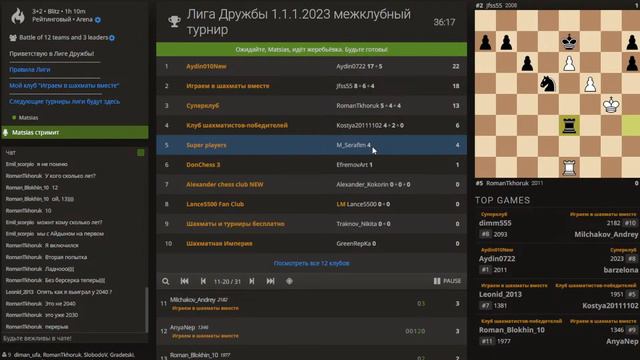The image size is (640, 360).
Task: Click Matsias стримит streamer banner
Action: pos(75,132)
